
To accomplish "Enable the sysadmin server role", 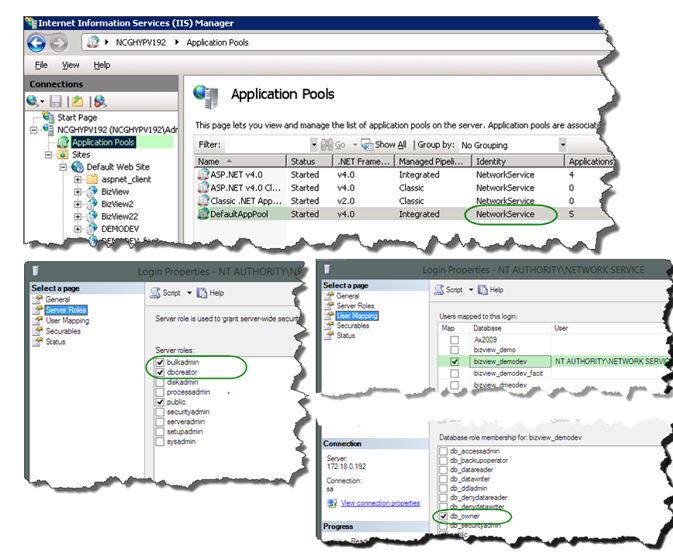I will coord(160,441).
